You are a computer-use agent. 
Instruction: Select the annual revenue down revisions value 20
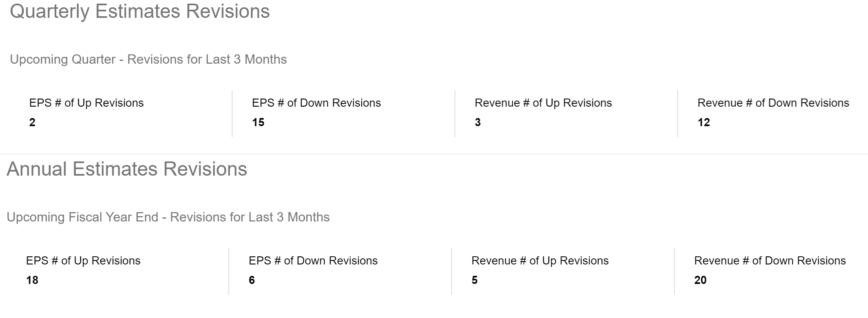coord(700,280)
